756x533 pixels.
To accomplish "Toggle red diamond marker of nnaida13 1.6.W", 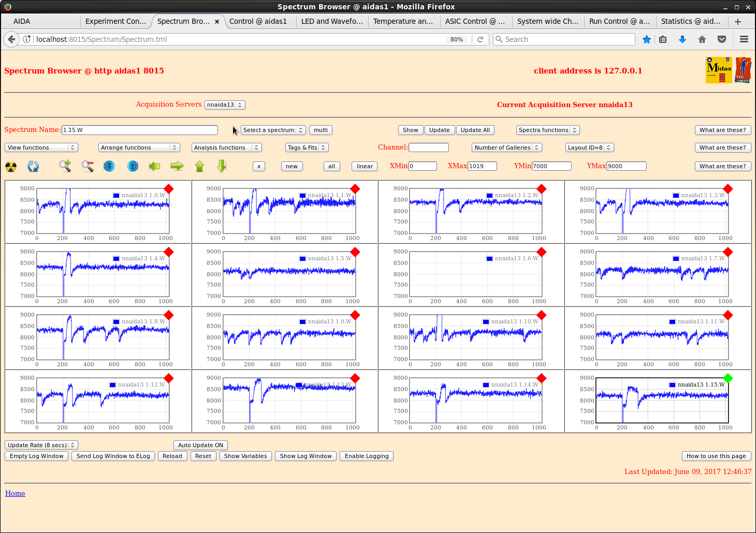I will coord(542,252).
